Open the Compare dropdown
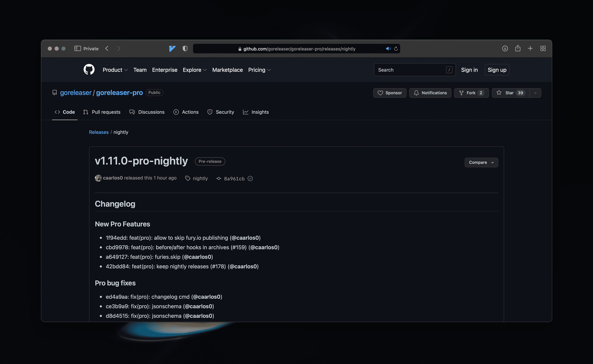 [481, 162]
